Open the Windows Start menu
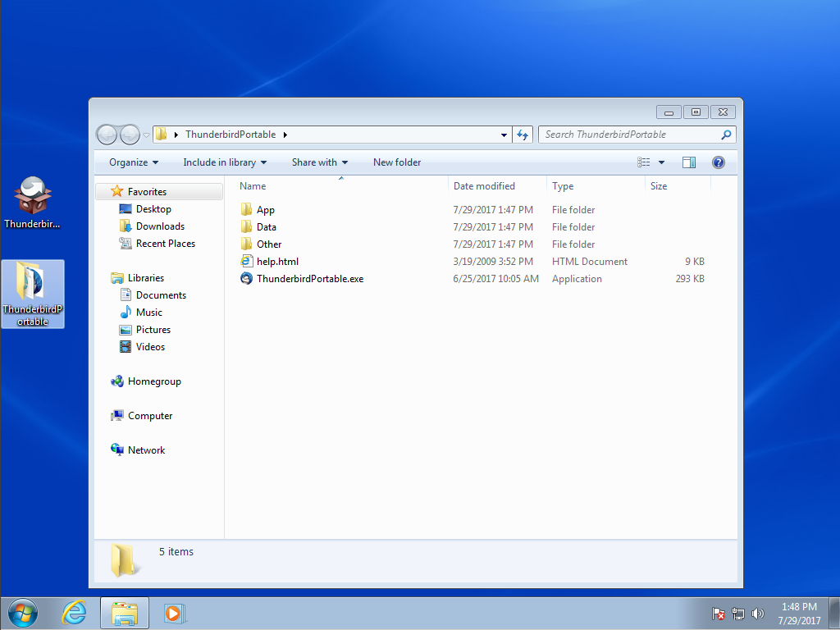 coord(22,612)
